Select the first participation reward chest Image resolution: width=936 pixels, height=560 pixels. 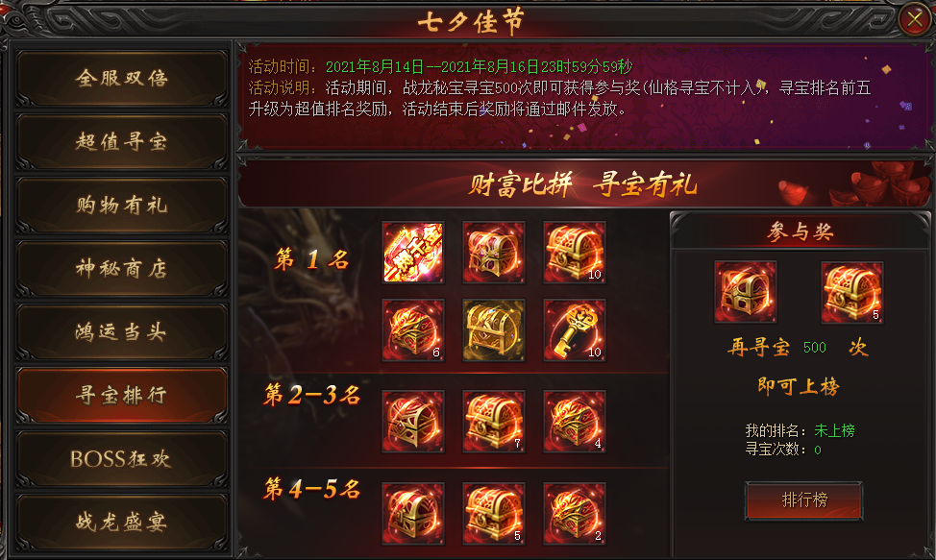[746, 292]
